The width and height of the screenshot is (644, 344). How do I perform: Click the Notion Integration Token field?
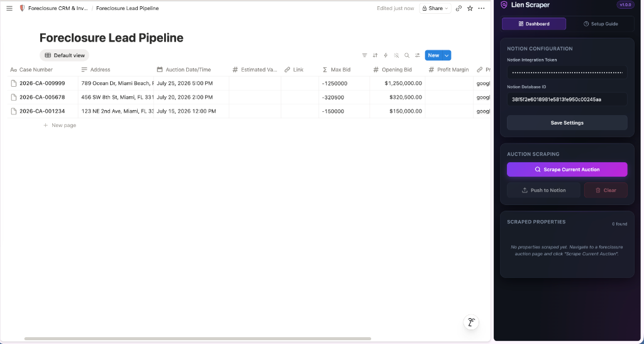567,72
